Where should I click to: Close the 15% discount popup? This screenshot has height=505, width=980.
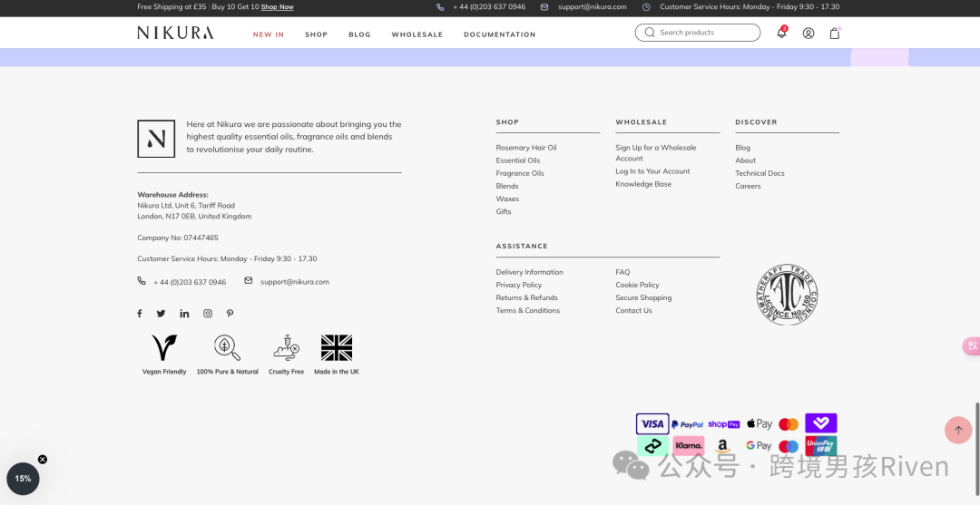pos(43,460)
